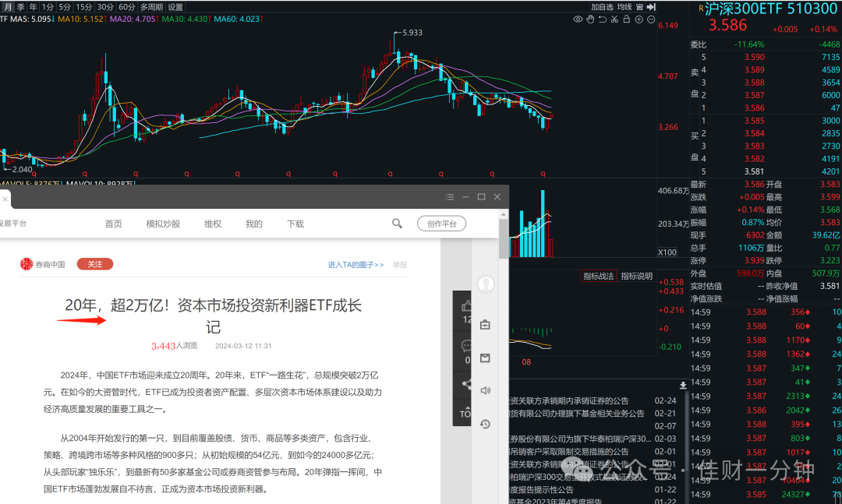Select the 60分 interval tab

(127, 7)
